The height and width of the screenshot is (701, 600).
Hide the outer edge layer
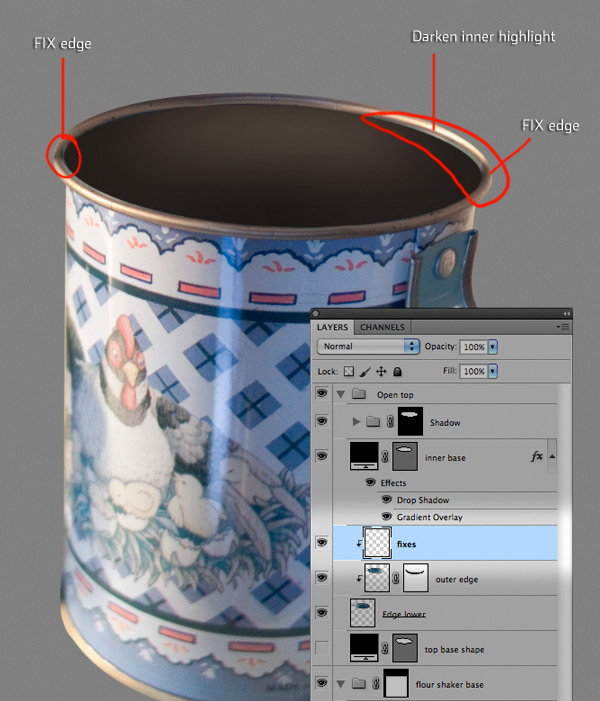(321, 578)
